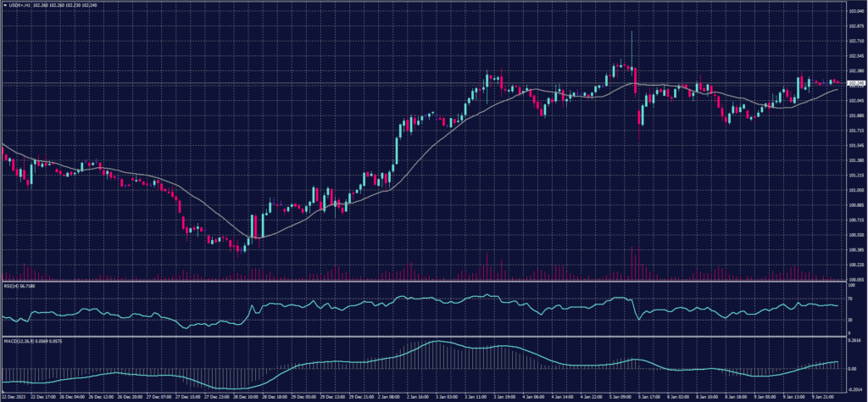Click the RSI 30 level on scale

(x=850, y=321)
